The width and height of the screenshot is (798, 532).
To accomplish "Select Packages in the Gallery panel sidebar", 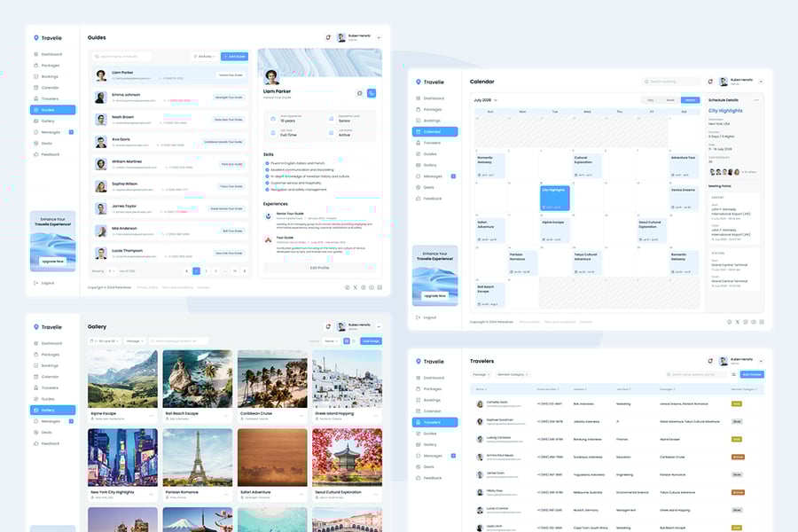I will pos(51,355).
